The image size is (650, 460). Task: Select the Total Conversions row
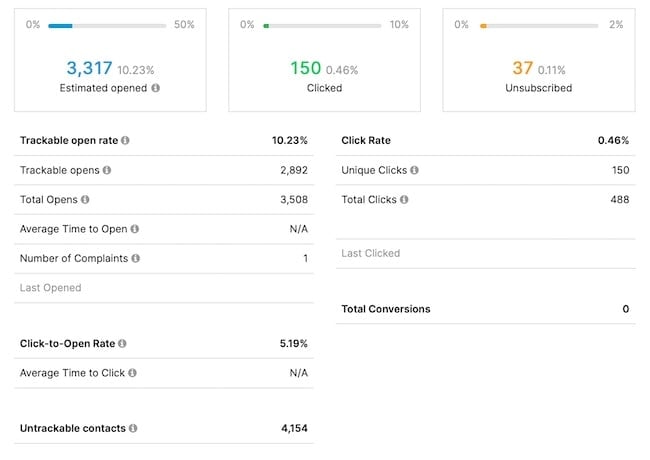[x=485, y=309]
